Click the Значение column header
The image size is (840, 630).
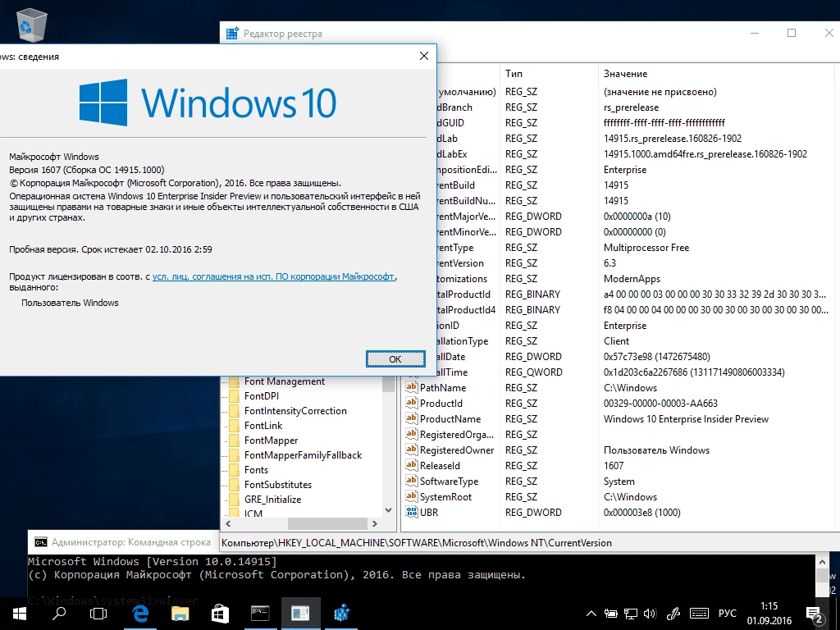click(x=625, y=73)
